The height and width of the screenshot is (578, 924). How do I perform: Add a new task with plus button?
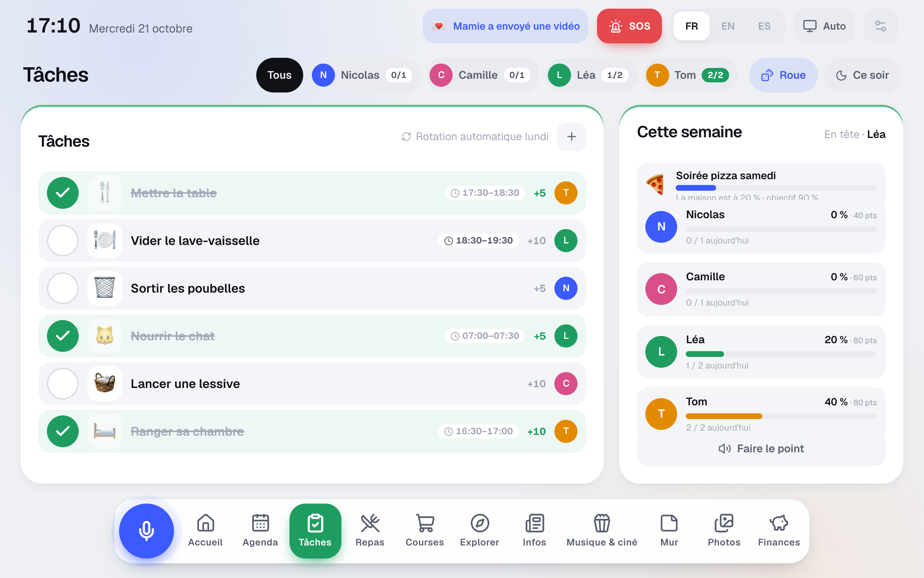pos(572,137)
